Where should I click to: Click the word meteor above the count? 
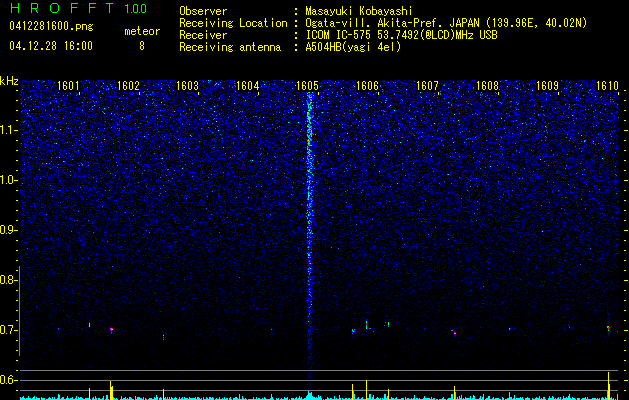pos(142,31)
